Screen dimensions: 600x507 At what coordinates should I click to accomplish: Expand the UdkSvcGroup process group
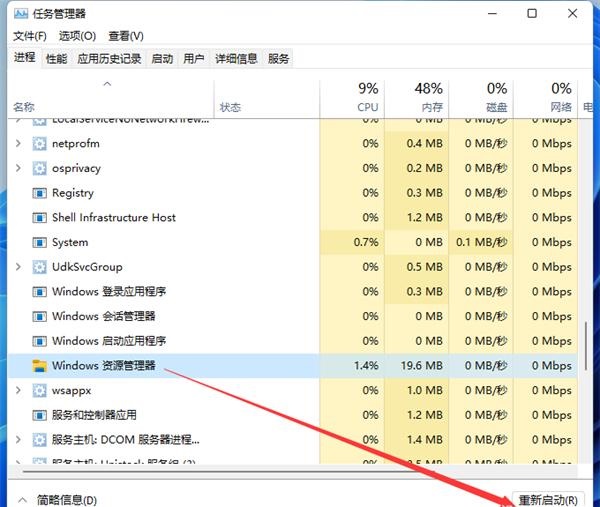click(x=18, y=267)
